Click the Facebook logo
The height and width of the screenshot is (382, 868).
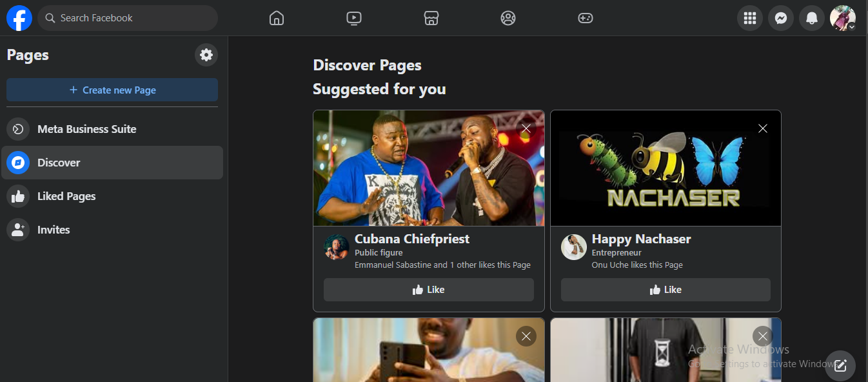(19, 18)
